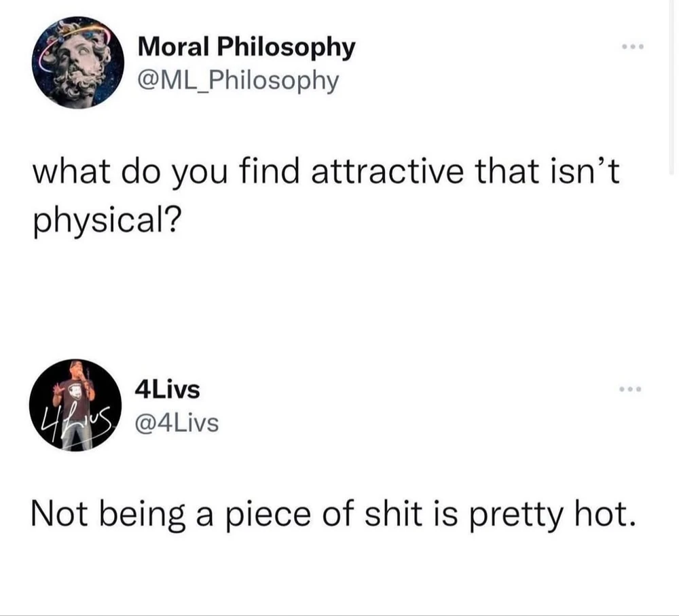Open more options on 4Livs reply
This screenshot has height=616, width=679.
click(629, 391)
